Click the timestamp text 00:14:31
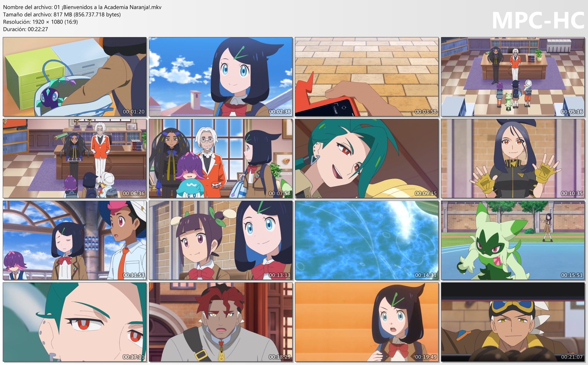This screenshot has height=365, width=588. 426,275
